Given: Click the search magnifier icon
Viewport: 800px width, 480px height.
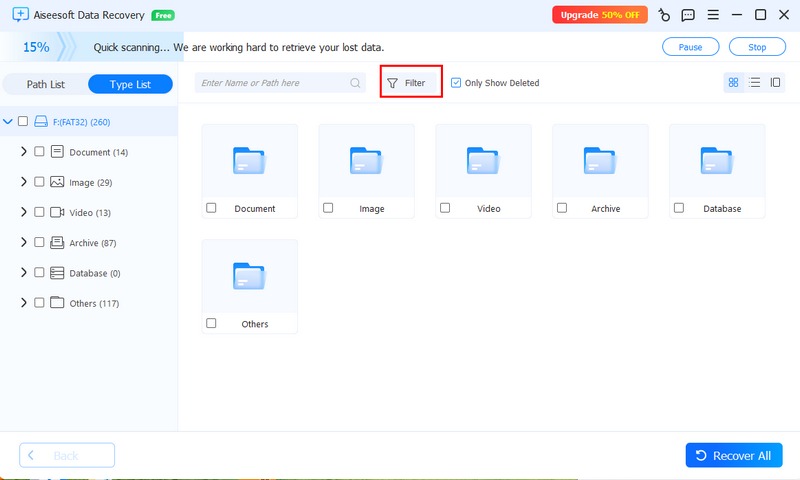Looking at the screenshot, I should tap(355, 83).
